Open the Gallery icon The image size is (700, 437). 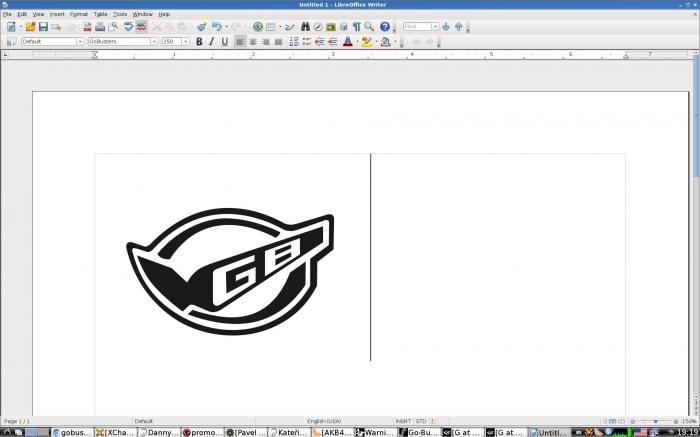331,27
